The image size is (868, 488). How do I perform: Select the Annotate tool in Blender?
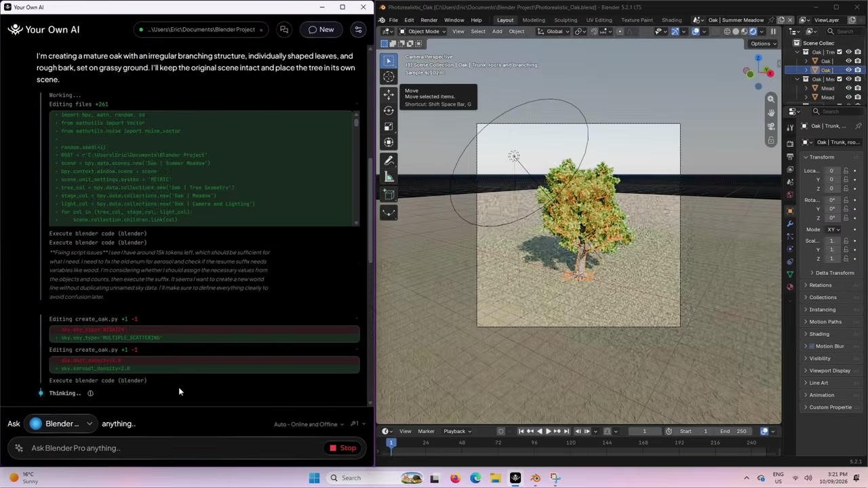tap(389, 161)
